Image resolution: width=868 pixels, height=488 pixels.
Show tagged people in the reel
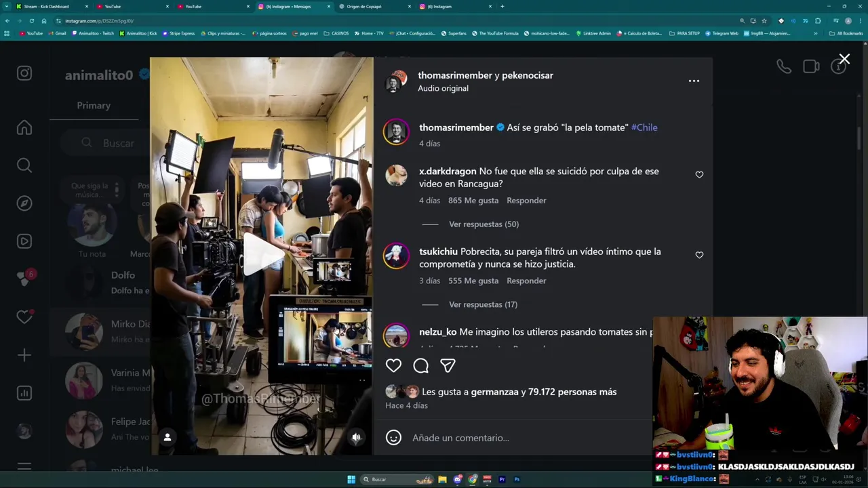[167, 437]
